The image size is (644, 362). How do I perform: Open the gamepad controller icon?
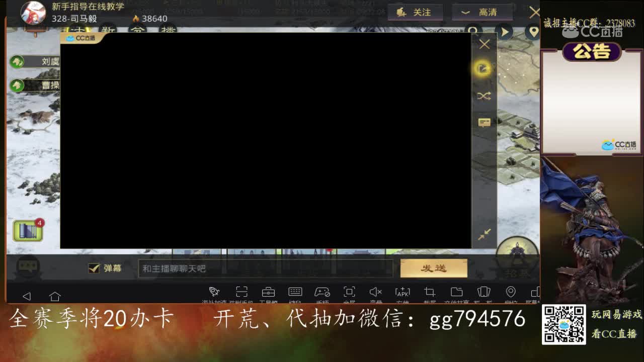(322, 292)
